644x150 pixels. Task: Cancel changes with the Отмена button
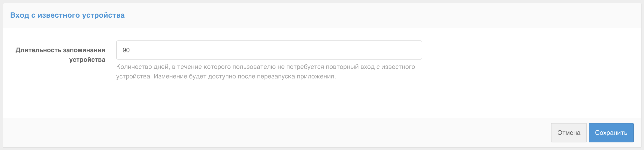[x=569, y=133]
